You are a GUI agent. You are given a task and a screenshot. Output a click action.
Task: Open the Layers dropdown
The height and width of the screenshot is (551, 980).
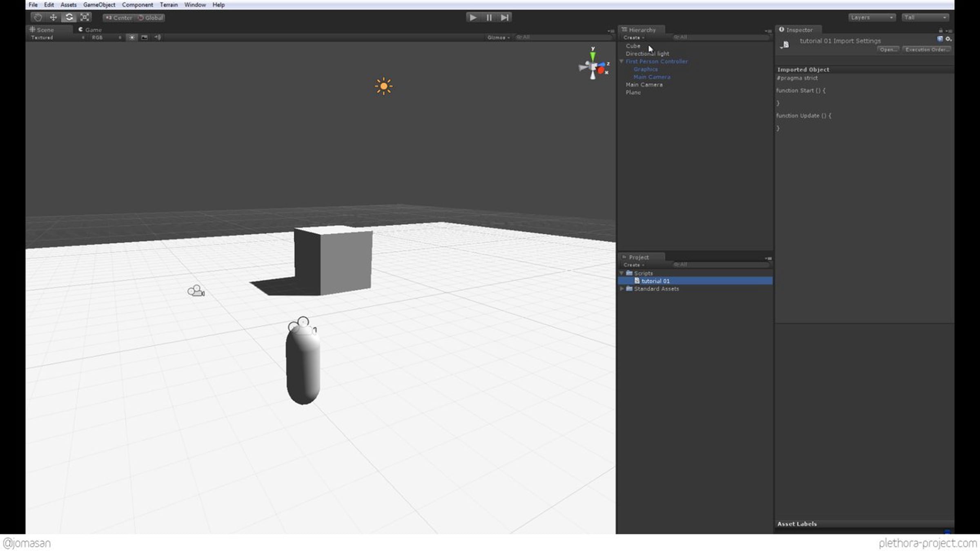coord(872,17)
